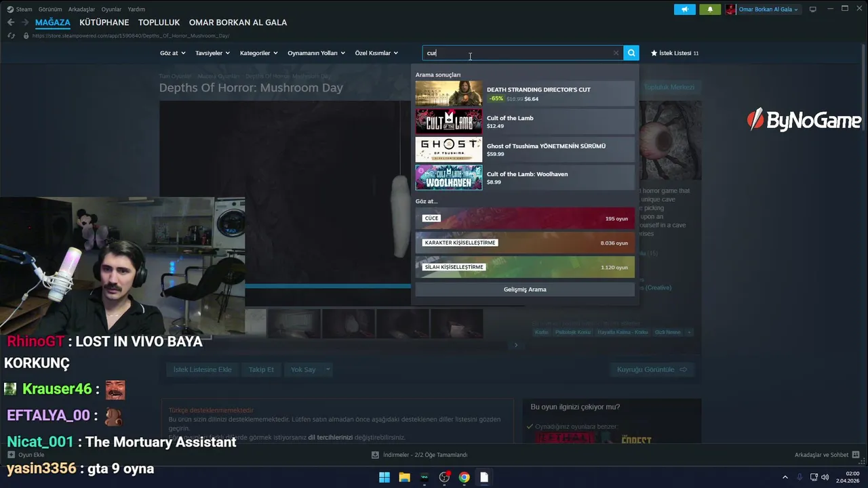Select Cult of the Lamb: Woolhaven result
868x488 pixels.
[x=525, y=178]
